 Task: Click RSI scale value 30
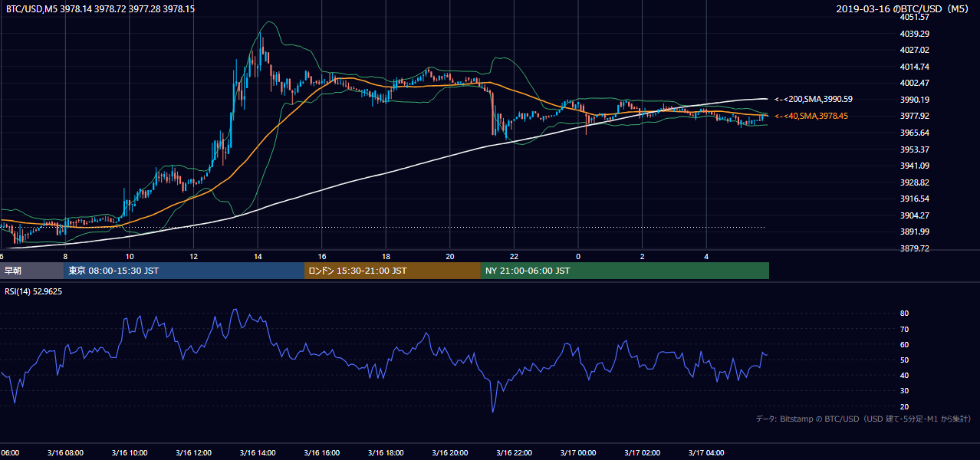pyautogui.click(x=904, y=391)
